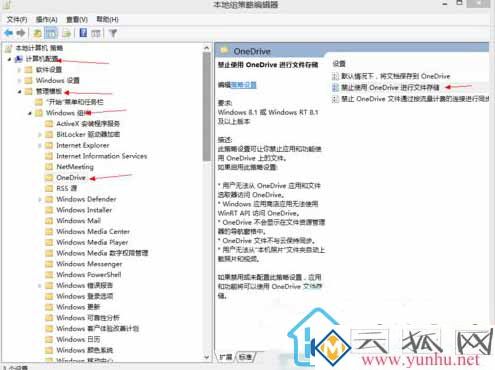Viewport: 495px width, 370px height.
Task: Select the Windows 客户体验改善计划 tree item
Action: click(x=97, y=329)
